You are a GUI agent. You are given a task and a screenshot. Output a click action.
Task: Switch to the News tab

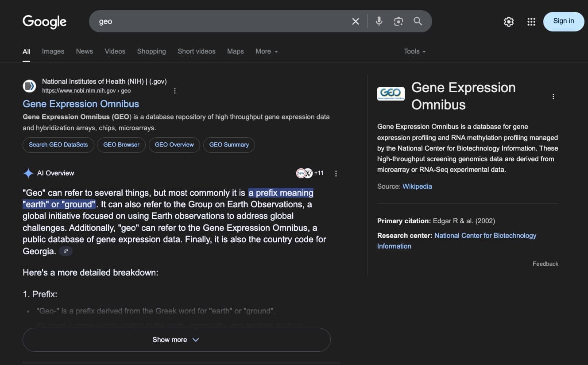click(x=85, y=51)
